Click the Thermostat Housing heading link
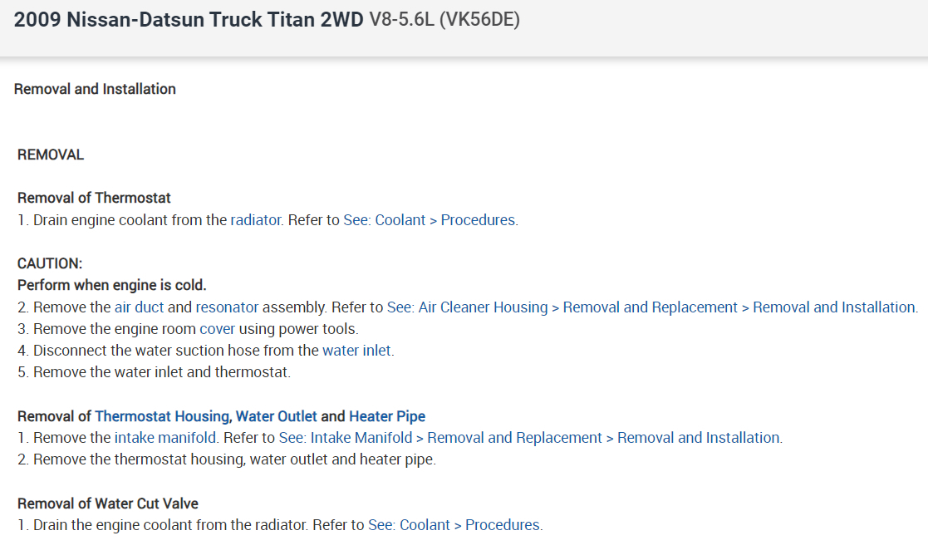Viewport: 928px width, 560px height. pos(162,416)
